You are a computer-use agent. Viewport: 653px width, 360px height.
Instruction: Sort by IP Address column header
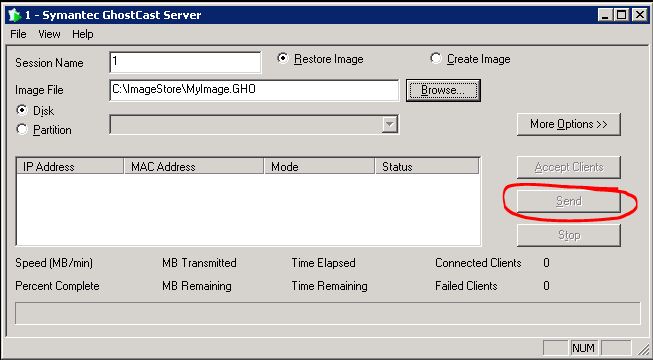(x=70, y=167)
